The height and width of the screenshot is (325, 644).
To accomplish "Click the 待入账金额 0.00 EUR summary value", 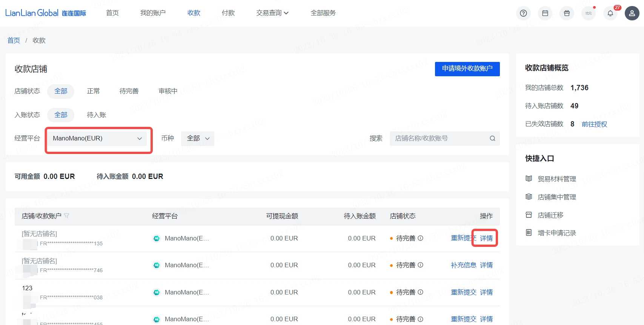I will [x=148, y=176].
